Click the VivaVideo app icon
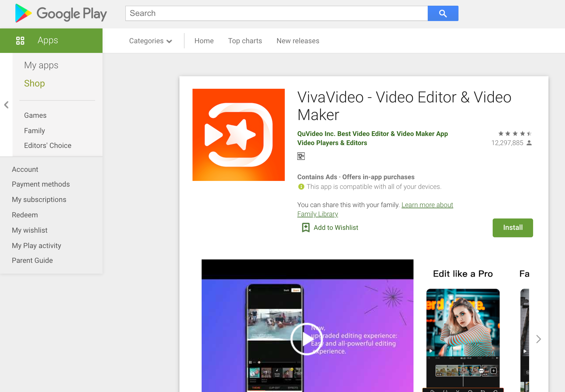 click(238, 135)
